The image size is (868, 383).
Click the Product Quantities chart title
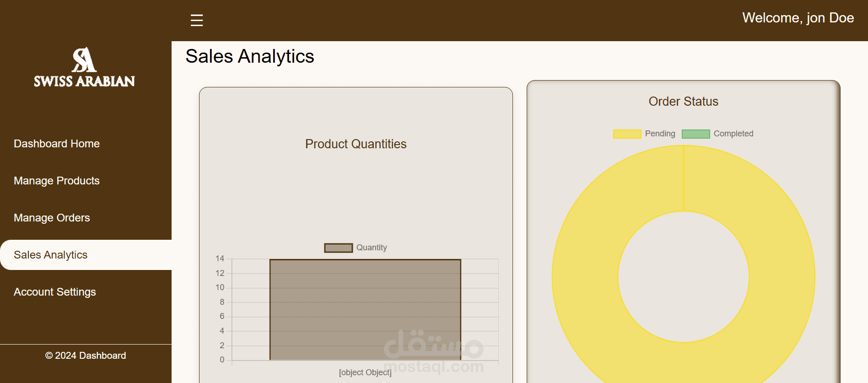[x=356, y=144]
